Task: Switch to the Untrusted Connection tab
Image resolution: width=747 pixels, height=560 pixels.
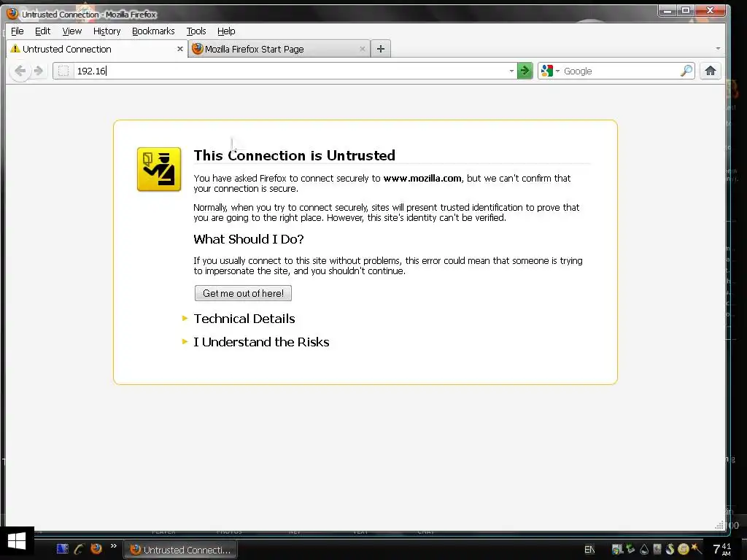Action: 97,49
